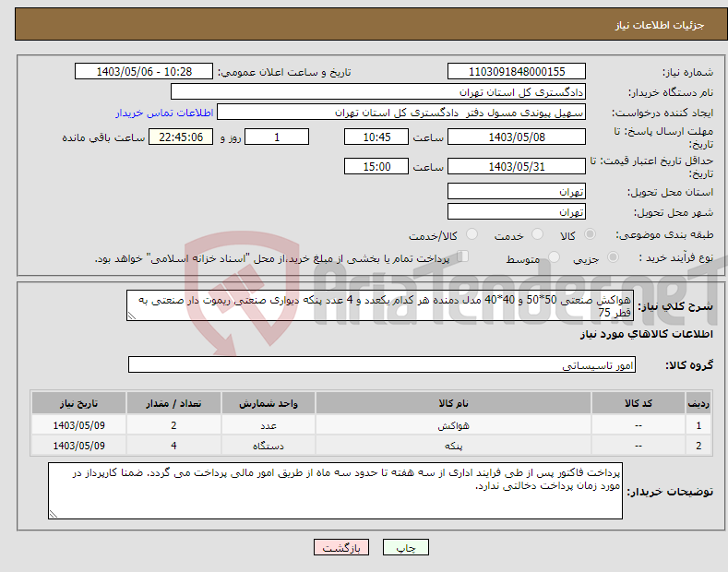Select the کالا/خدمت radio button
The image size is (728, 572).
click(471, 234)
